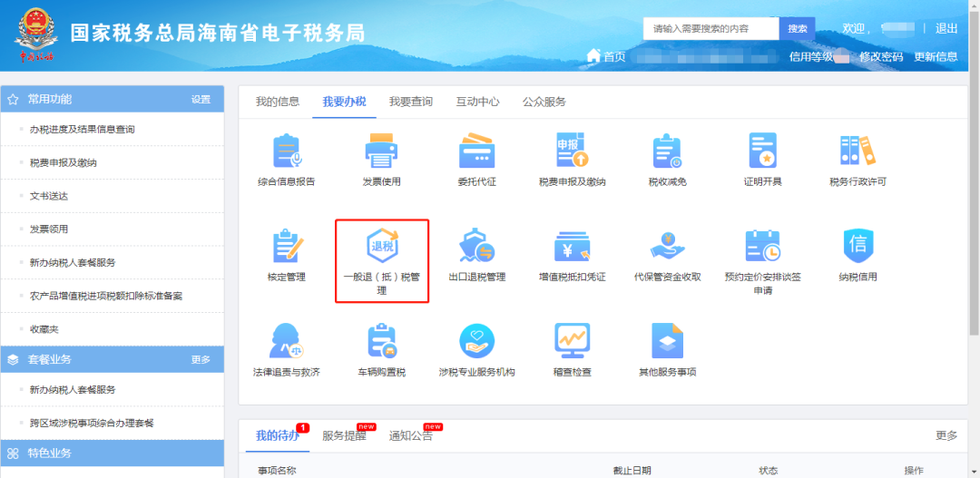The image size is (980, 478).
Task: Click the 状态 column header
Action: click(769, 471)
